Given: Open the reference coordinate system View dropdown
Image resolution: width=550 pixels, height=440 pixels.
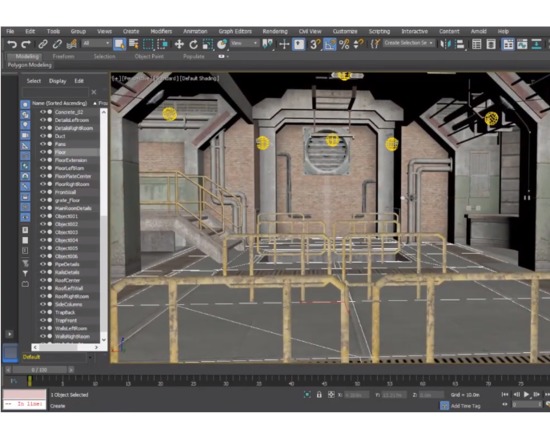Looking at the screenshot, I should coord(244,43).
